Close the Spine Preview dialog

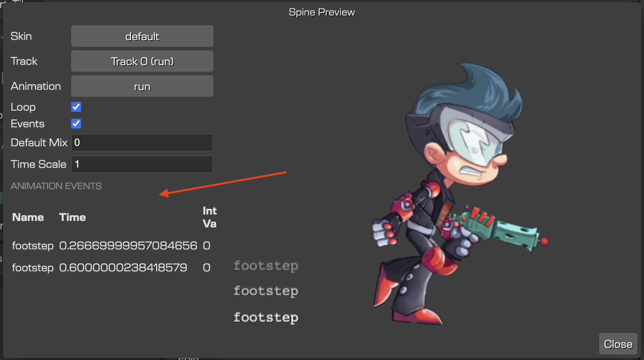tap(618, 344)
